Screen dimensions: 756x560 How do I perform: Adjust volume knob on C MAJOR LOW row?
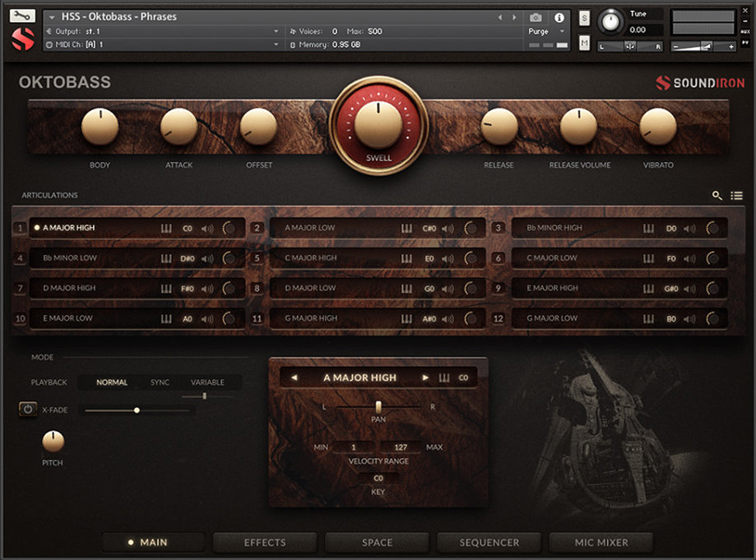(x=713, y=258)
